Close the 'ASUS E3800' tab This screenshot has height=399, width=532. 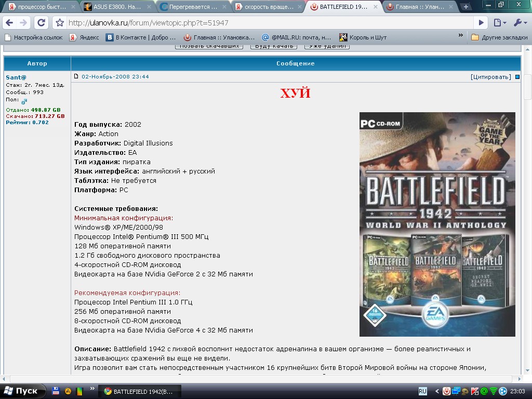coord(149,7)
